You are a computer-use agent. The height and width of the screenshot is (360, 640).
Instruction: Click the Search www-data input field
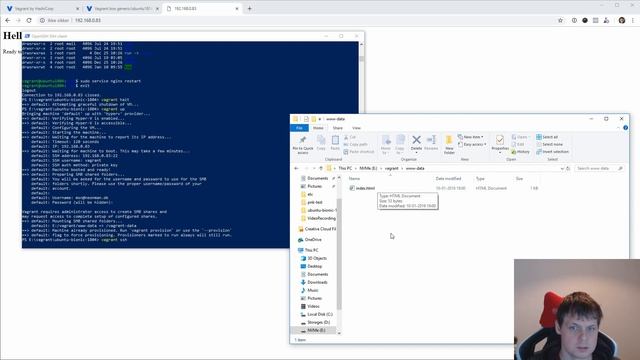coord(599,169)
